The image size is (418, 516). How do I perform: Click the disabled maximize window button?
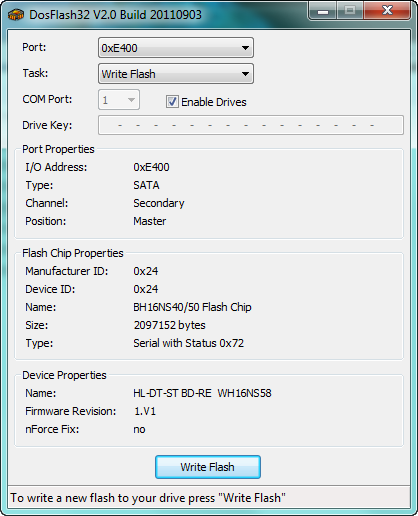point(350,11)
